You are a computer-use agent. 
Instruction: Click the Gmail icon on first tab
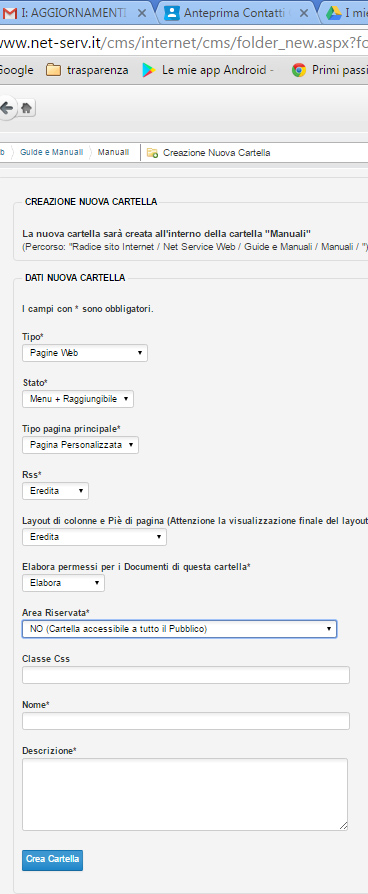point(9,13)
